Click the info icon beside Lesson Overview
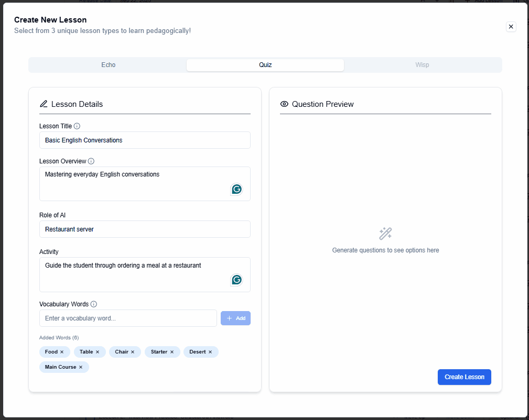The height and width of the screenshot is (420, 529). pyautogui.click(x=91, y=161)
